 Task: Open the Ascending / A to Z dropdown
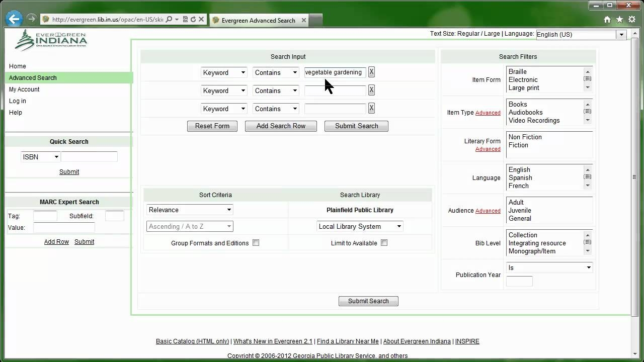190,226
